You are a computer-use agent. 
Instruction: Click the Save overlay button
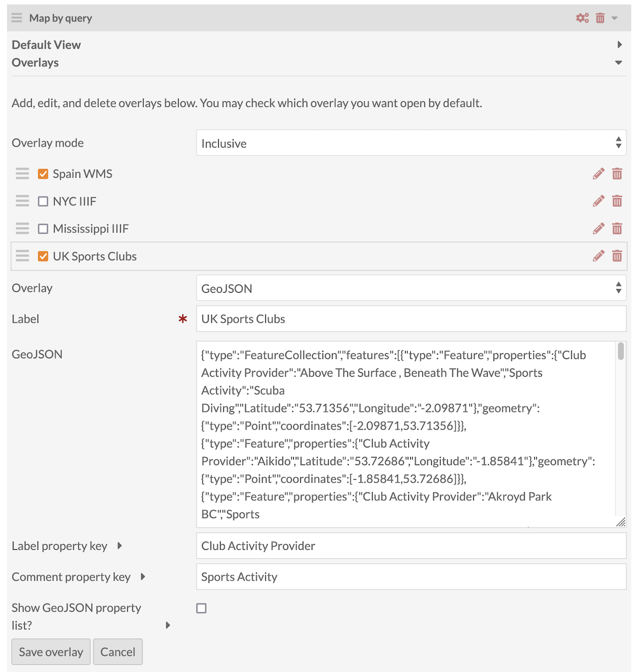(x=51, y=652)
